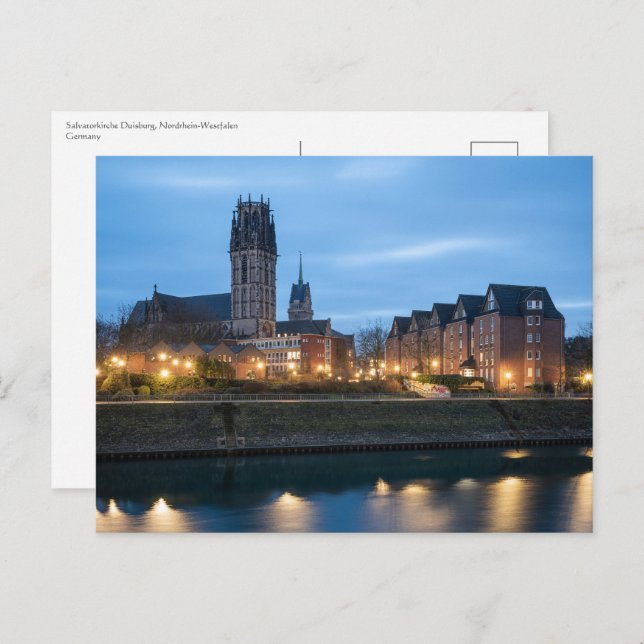Click the glowing street lamps at left
This screenshot has height=644, width=644.
point(162,365)
